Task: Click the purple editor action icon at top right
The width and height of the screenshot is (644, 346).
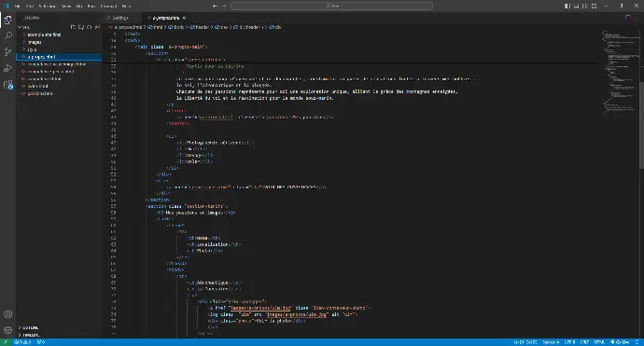Action: click(627, 18)
